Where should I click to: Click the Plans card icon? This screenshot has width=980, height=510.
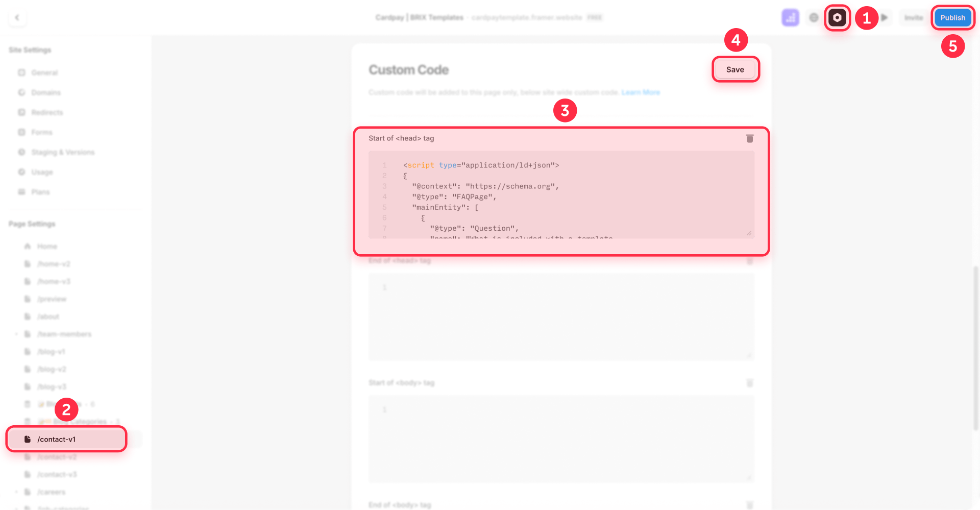click(21, 192)
